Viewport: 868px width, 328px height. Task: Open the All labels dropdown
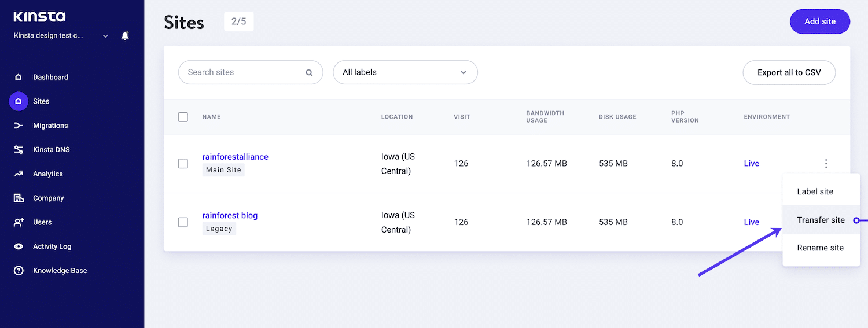point(405,72)
